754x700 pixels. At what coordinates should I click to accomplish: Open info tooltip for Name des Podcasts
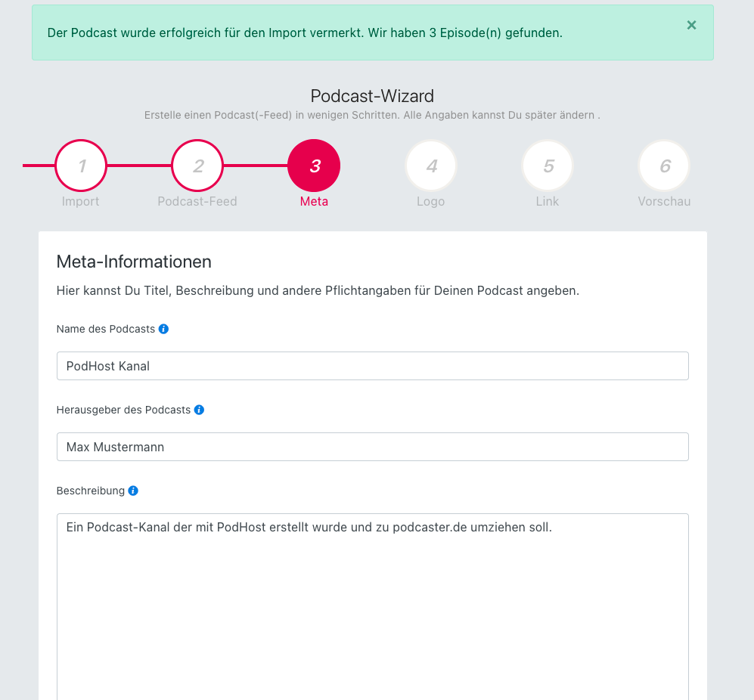click(163, 329)
